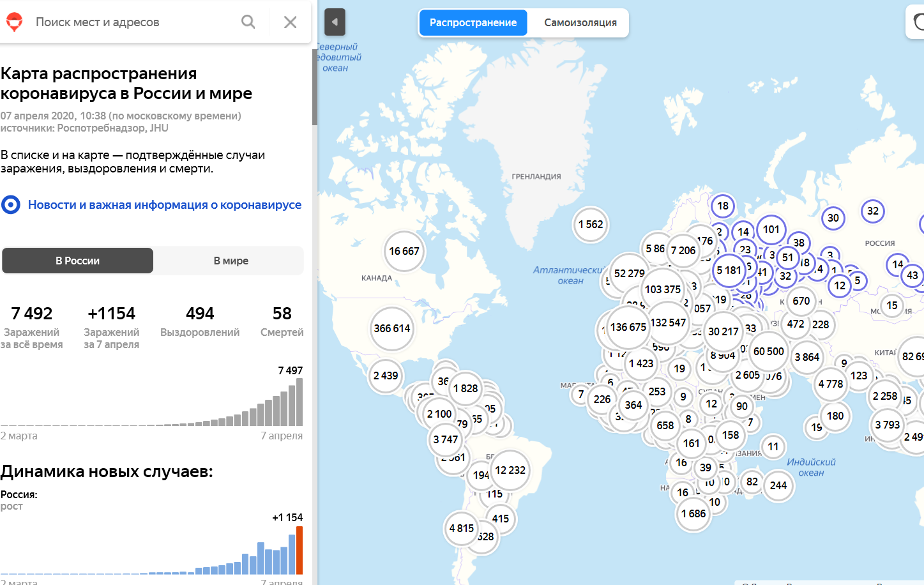Click the 16 667 marker over Canada
This screenshot has width=924, height=585.
[x=404, y=251]
